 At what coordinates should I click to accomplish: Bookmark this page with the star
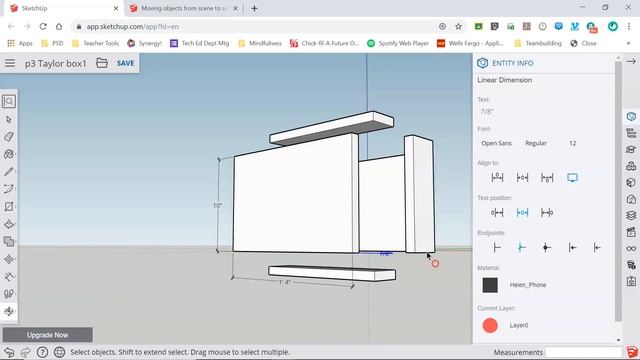pos(458,27)
